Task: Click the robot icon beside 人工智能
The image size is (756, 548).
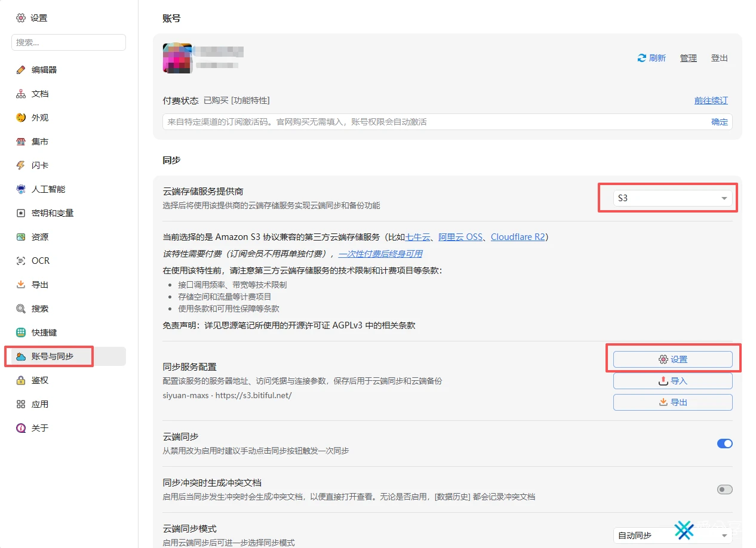Action: coord(21,189)
